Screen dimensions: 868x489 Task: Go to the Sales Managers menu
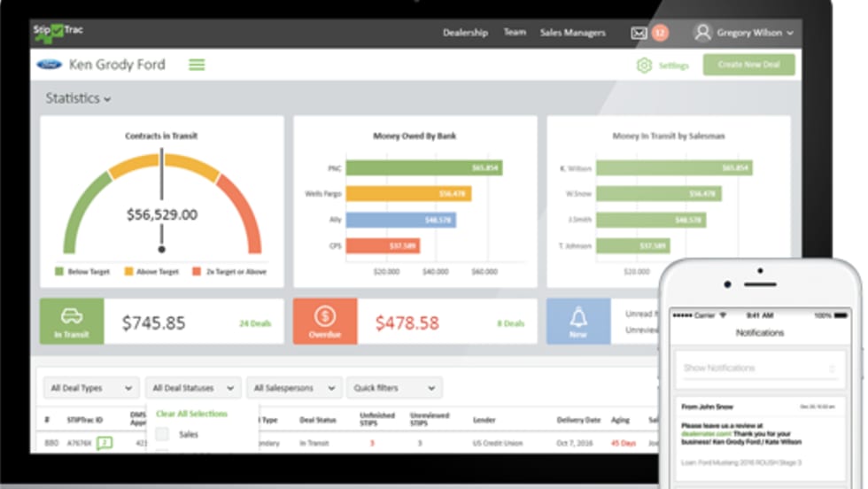[573, 33]
